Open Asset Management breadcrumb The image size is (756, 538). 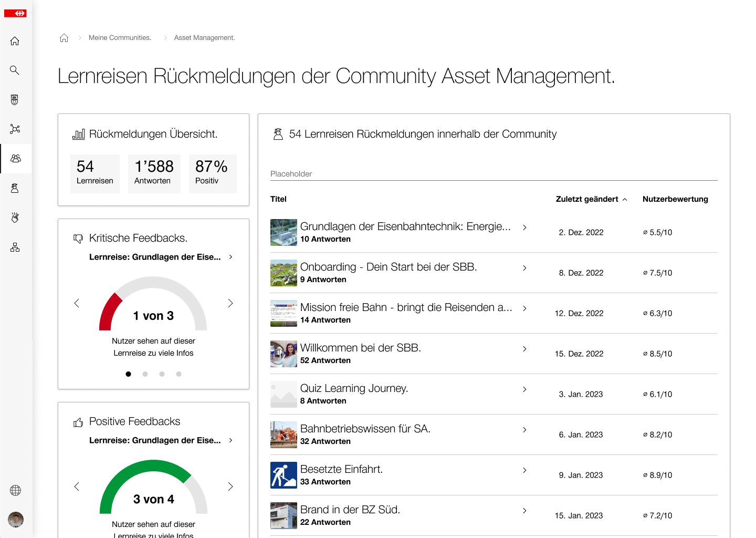(x=204, y=38)
